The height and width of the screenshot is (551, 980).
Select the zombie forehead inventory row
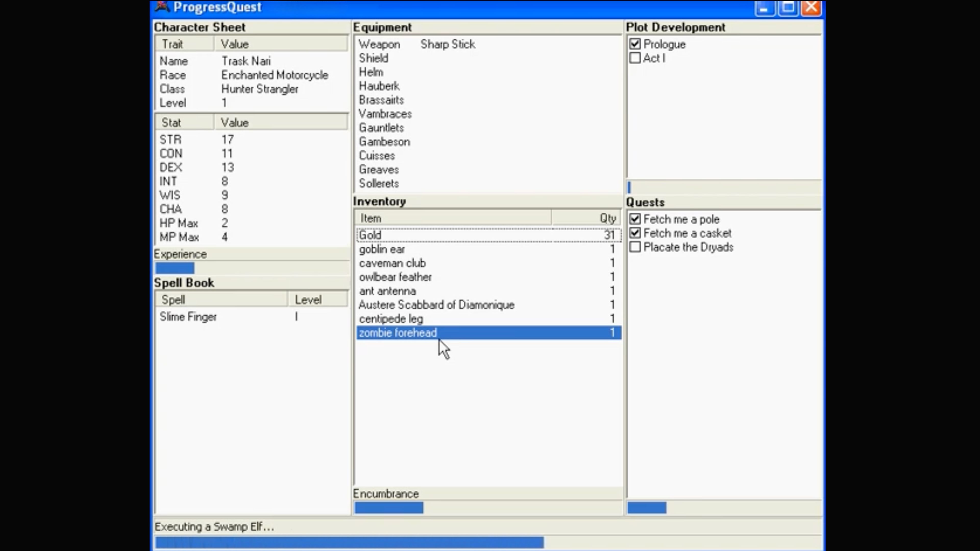tap(489, 333)
